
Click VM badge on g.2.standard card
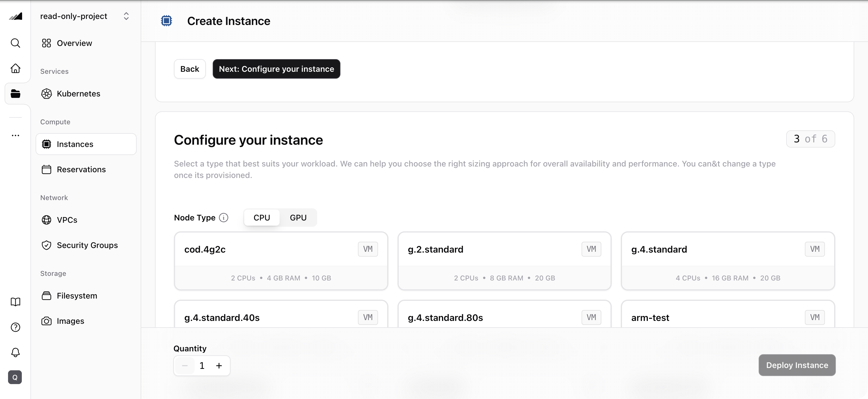591,249
